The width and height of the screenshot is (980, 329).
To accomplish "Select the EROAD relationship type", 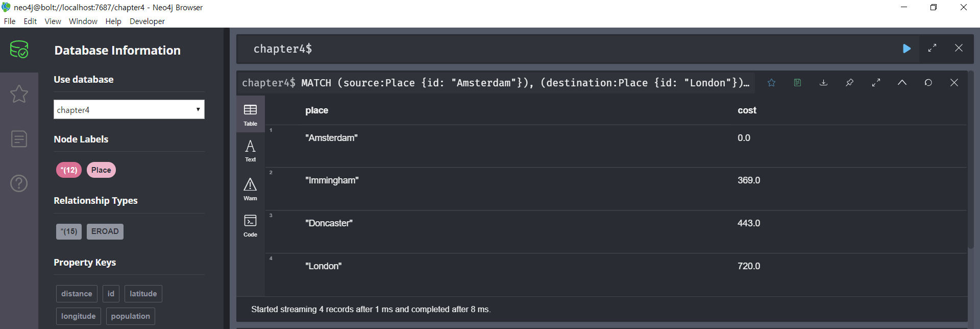I will pyautogui.click(x=105, y=231).
